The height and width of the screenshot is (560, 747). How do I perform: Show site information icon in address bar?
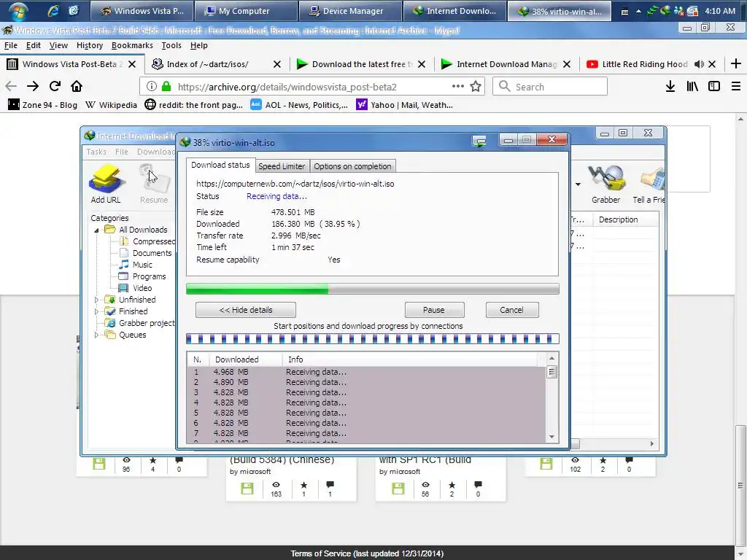tap(152, 86)
